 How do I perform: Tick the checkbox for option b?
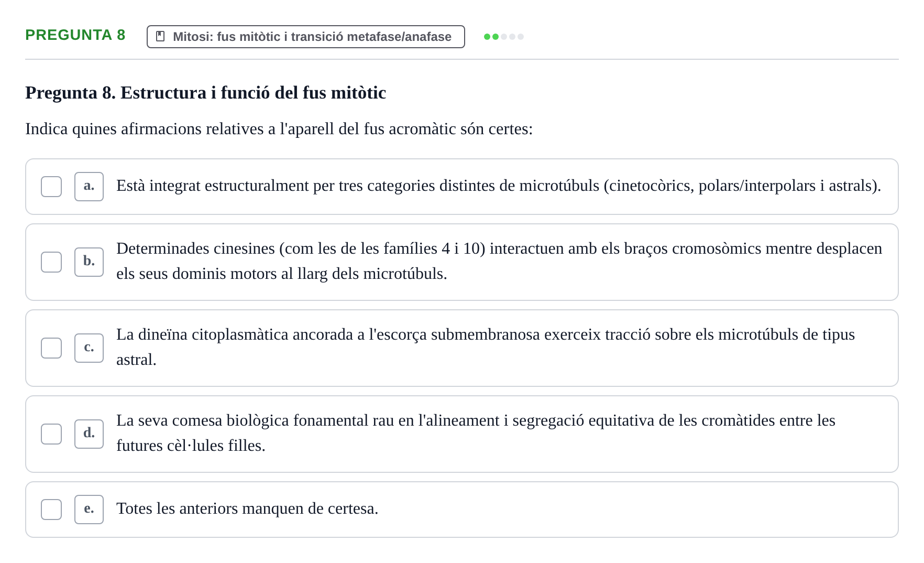(x=51, y=262)
